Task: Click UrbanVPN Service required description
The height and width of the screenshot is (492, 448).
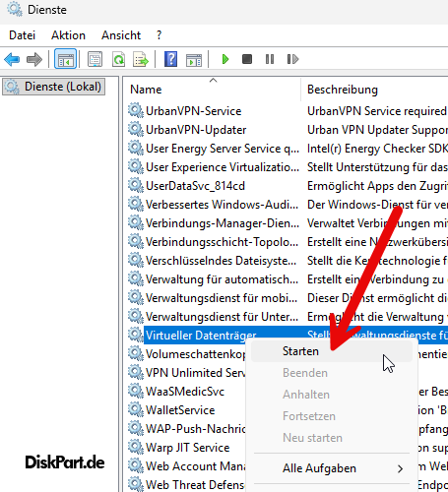Action: tap(377, 111)
